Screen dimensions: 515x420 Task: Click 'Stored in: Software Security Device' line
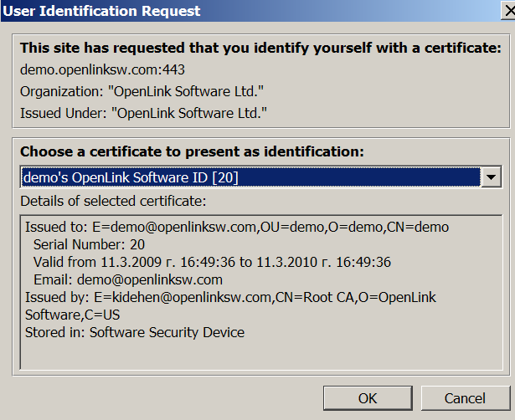135,332
